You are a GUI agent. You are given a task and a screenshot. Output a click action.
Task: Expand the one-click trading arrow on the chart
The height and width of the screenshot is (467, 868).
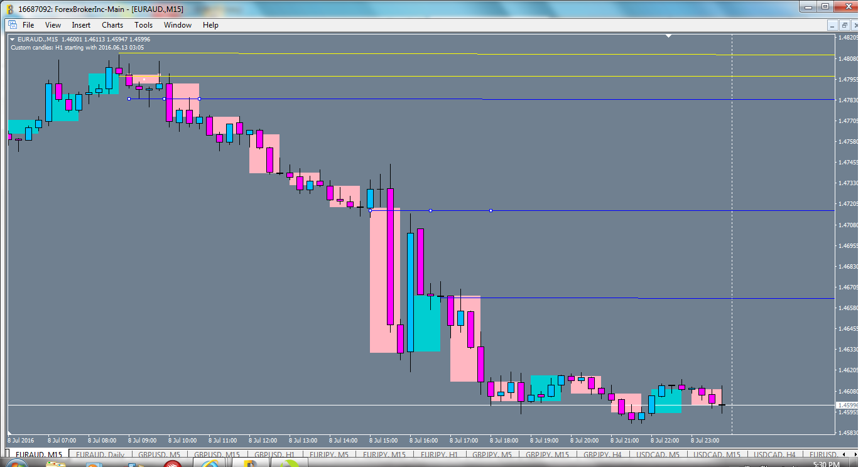[x=11, y=39]
